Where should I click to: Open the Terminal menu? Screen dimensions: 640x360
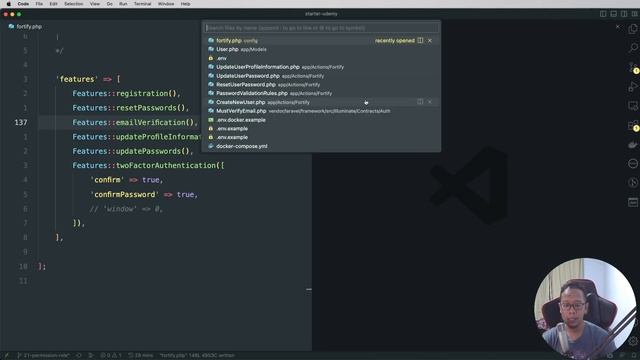pos(142,4)
